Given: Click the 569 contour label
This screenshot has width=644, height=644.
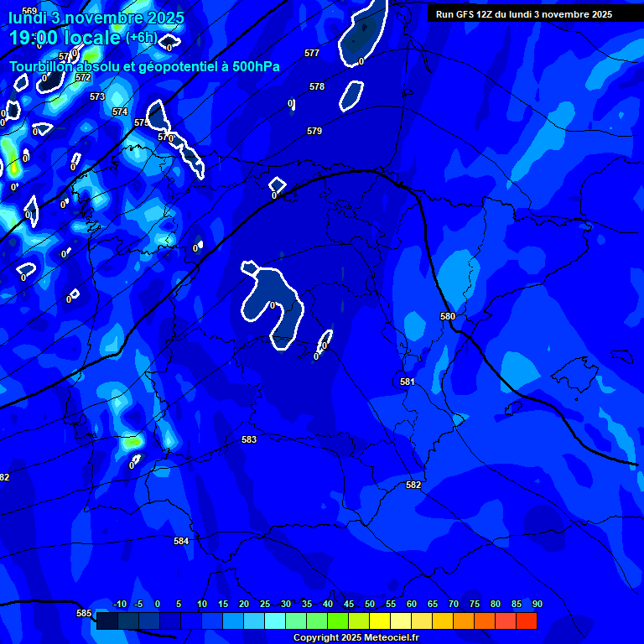Looking at the screenshot, I should pyautogui.click(x=29, y=11).
